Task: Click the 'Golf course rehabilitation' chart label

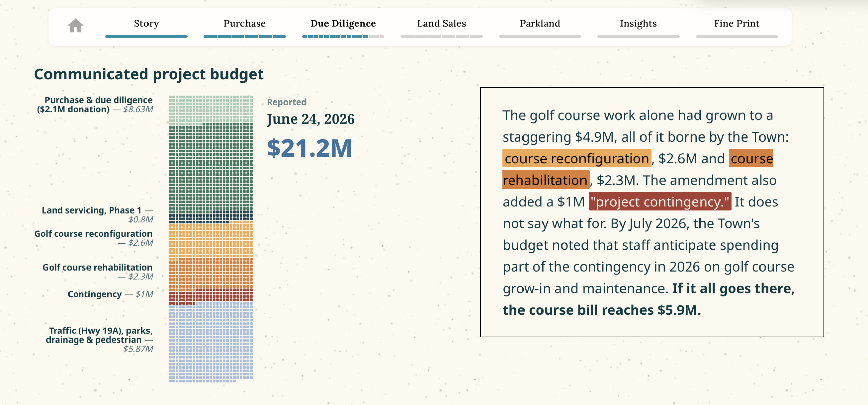Action: (x=98, y=272)
